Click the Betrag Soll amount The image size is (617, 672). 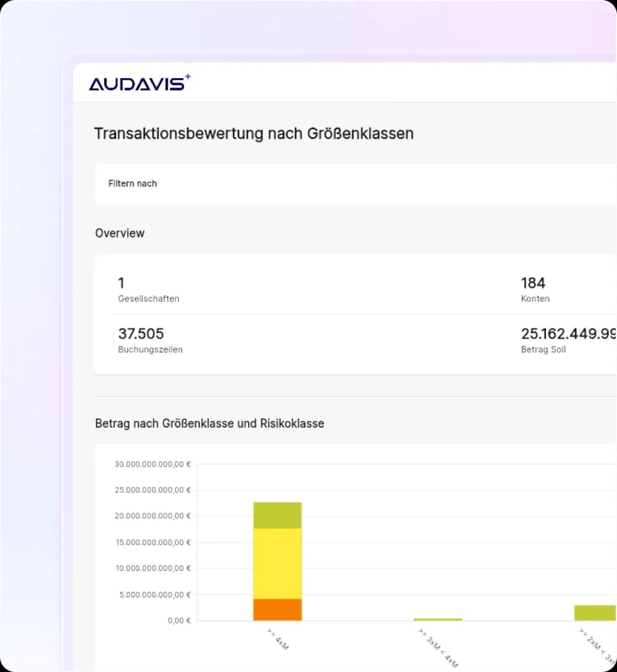[569, 333]
